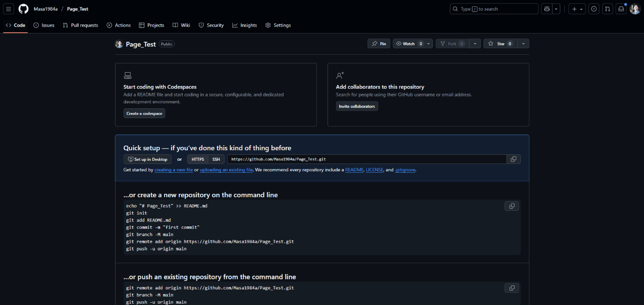Click the Page_Test breadcrumb in header
Image resolution: width=644 pixels, height=305 pixels.
[78, 9]
